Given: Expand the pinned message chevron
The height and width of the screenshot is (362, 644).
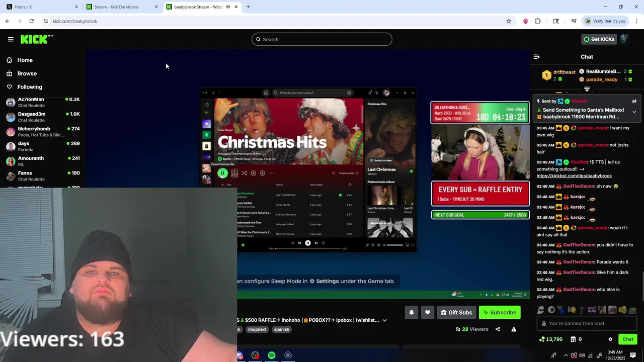Looking at the screenshot, I should coord(634,112).
